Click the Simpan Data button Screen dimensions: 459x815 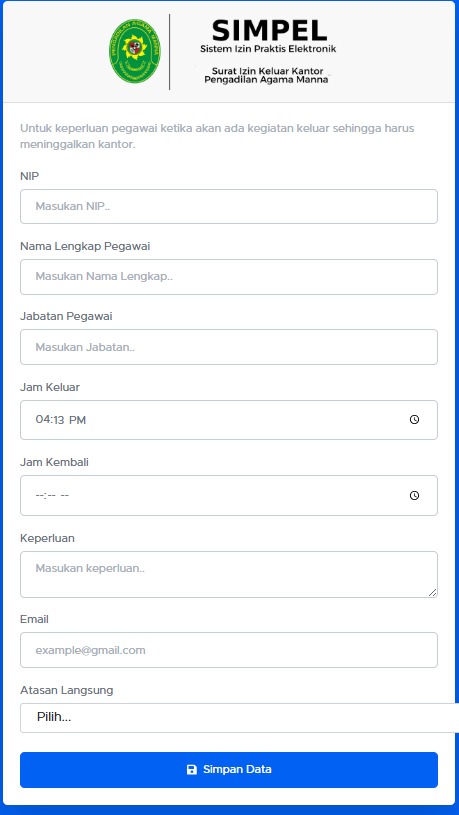point(229,770)
